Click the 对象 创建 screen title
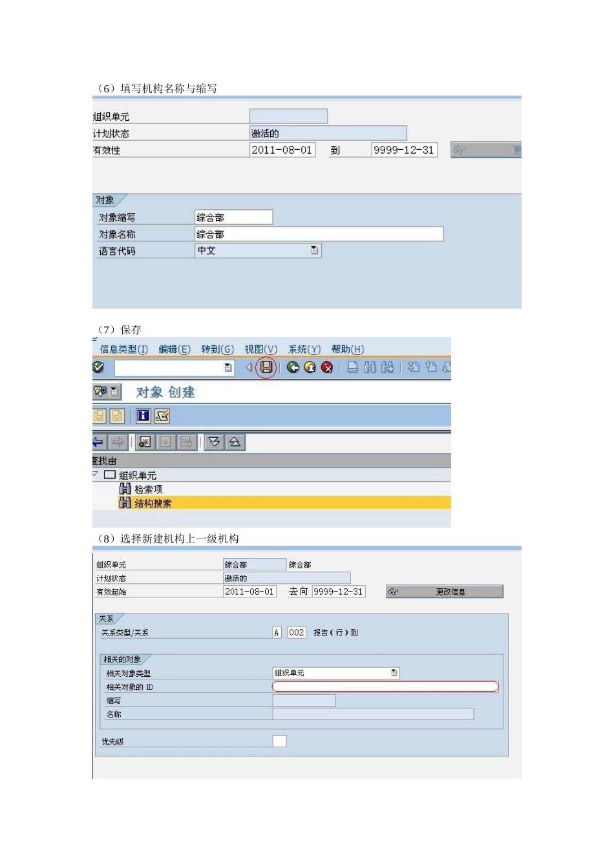614x868 pixels. [x=165, y=392]
